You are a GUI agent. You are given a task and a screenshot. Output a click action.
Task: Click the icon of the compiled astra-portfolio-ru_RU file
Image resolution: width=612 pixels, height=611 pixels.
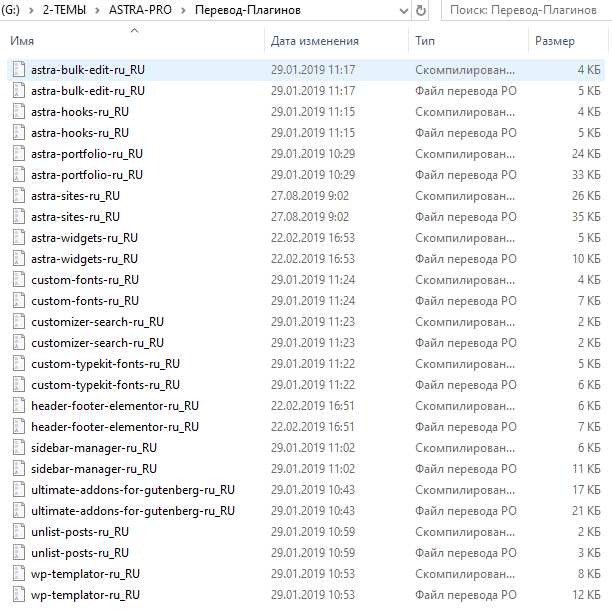tap(19, 154)
